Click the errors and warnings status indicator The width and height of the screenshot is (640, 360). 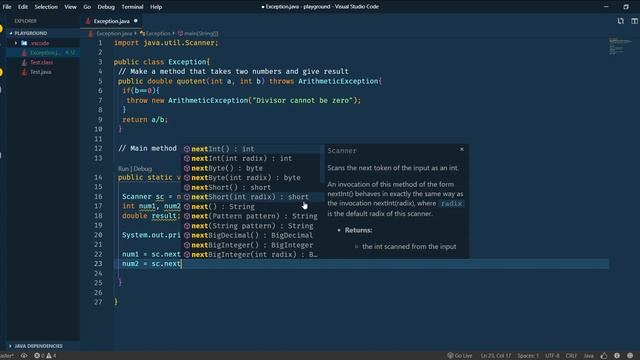(x=45, y=356)
